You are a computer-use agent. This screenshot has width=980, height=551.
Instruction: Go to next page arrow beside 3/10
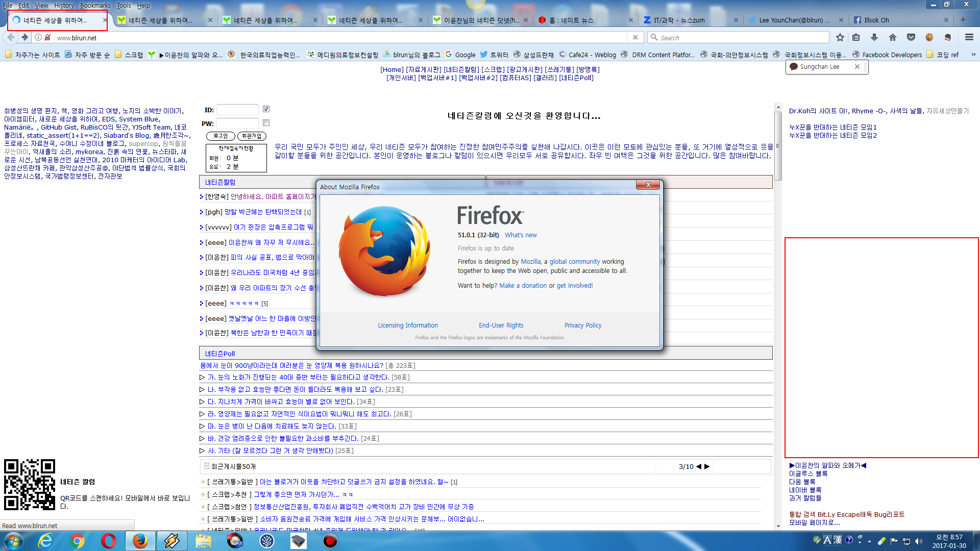(x=707, y=466)
